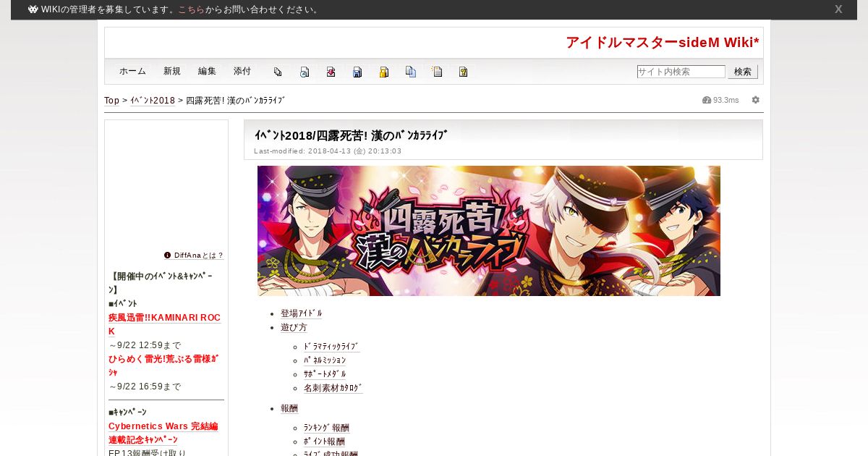
Task: Dismiss the top banner with X
Action: (x=838, y=9)
